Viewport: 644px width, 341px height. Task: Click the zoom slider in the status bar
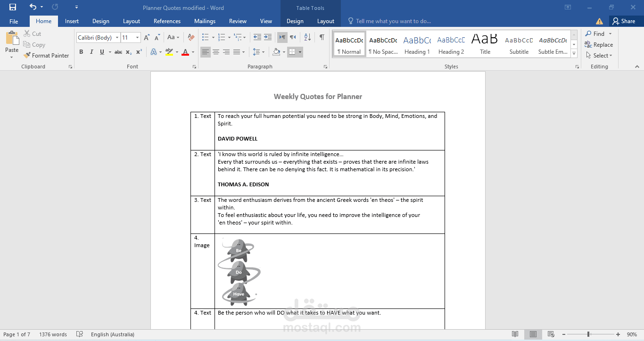588,334
